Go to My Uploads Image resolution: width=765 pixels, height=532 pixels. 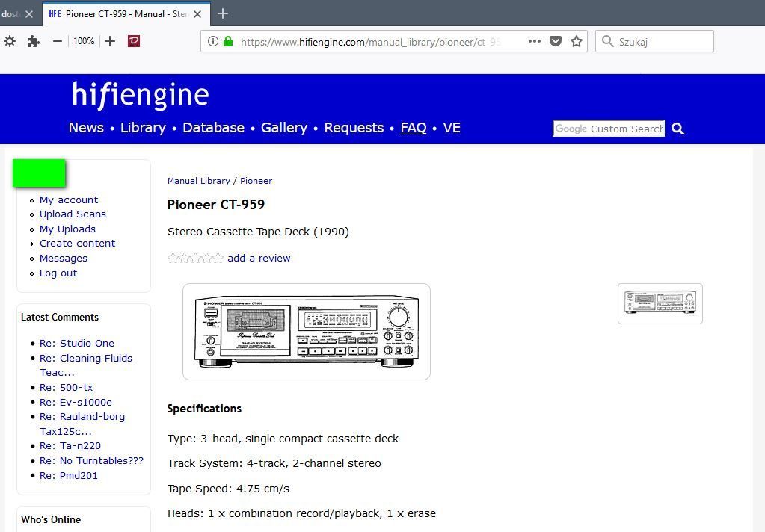[67, 229]
